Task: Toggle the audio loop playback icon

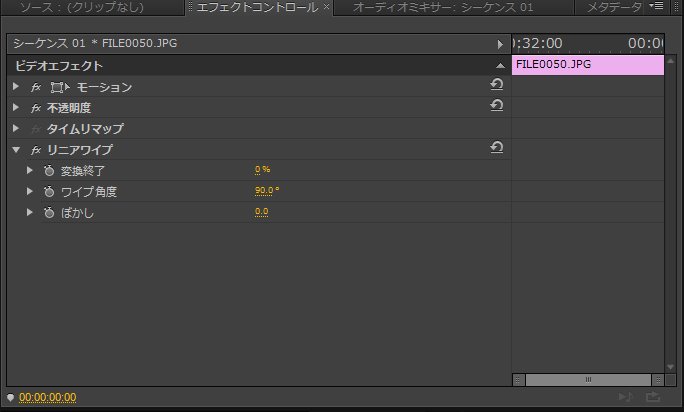Action: point(653,397)
